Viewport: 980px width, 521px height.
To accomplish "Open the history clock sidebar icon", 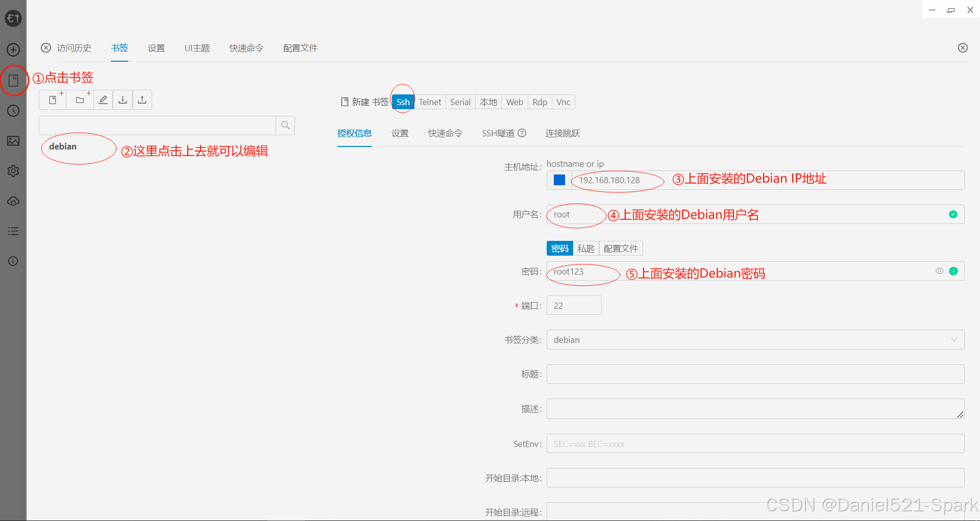I will pos(13,111).
